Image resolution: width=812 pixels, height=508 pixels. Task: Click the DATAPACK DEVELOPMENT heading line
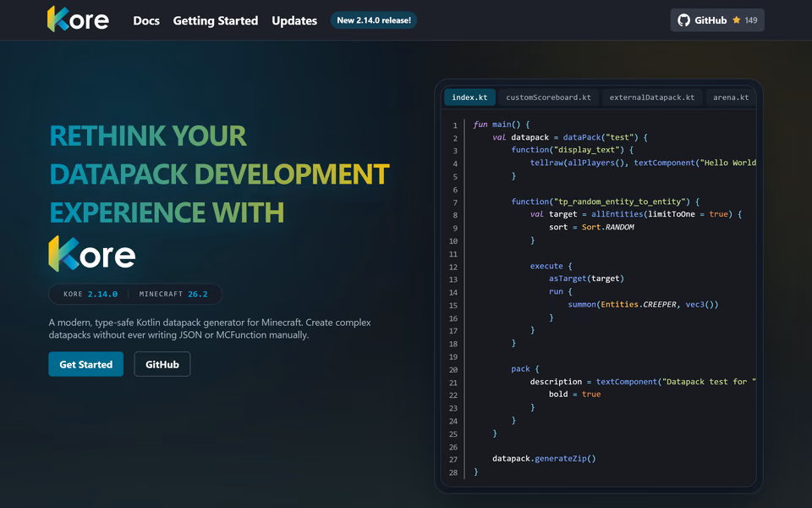pyautogui.click(x=219, y=174)
